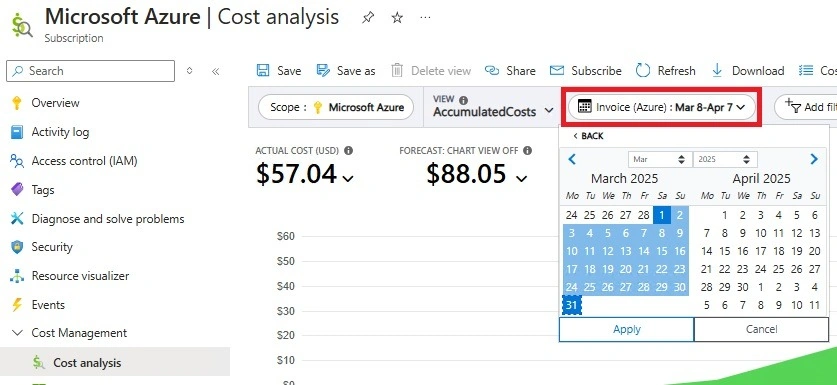Click the sidebar Search field
837x385 pixels.
(90, 71)
